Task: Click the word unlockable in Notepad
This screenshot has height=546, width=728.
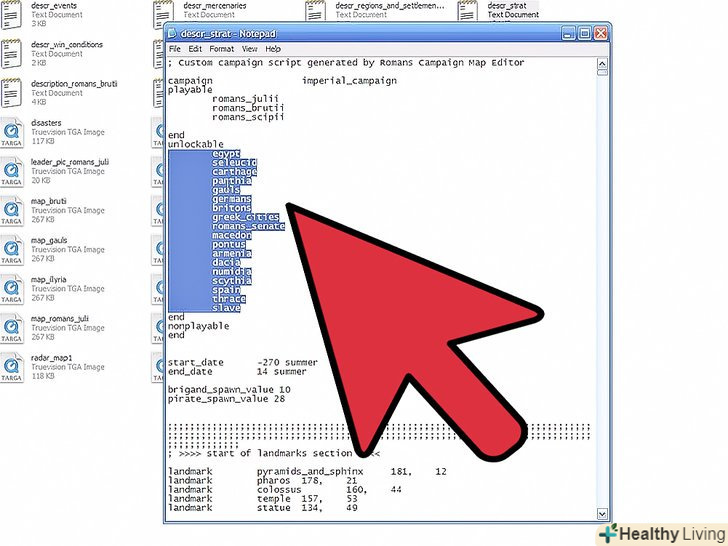Action: (x=195, y=144)
